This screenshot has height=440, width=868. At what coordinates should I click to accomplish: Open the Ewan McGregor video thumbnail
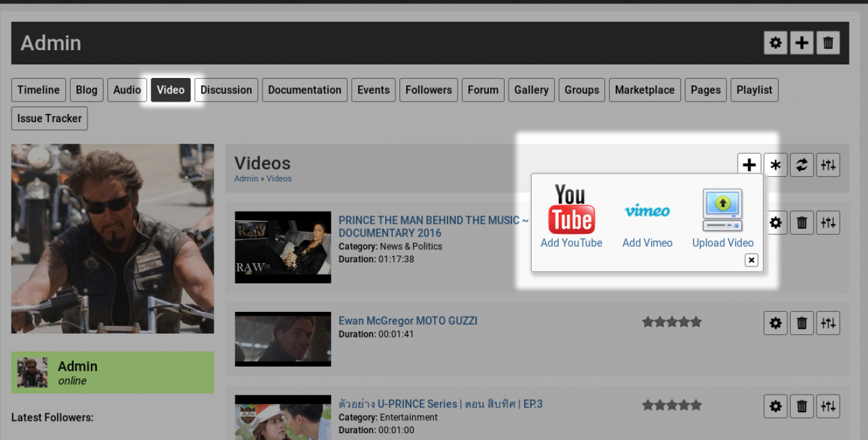tap(283, 339)
